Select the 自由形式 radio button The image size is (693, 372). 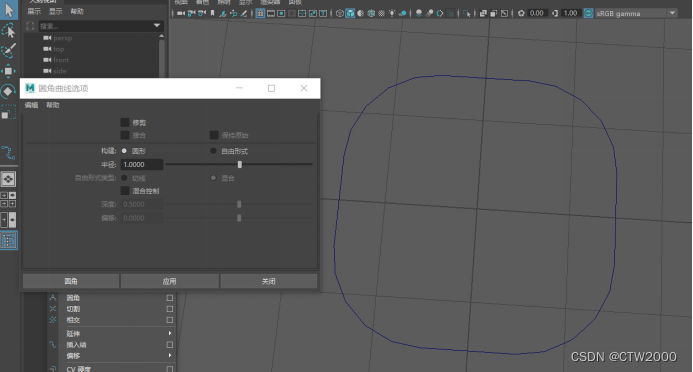click(213, 151)
